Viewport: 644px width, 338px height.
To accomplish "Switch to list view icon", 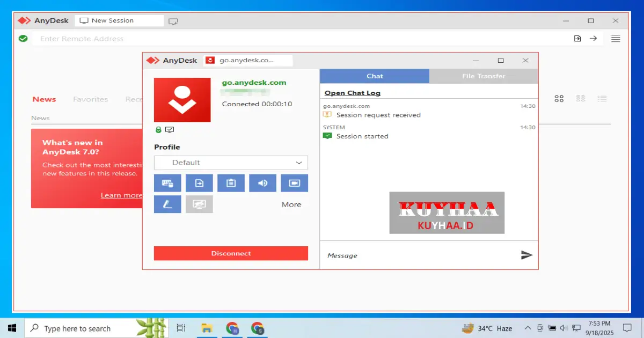I will pos(602,99).
